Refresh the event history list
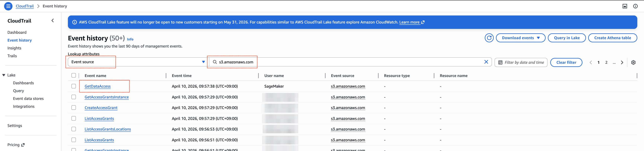This screenshot has height=151, width=644. point(489,38)
